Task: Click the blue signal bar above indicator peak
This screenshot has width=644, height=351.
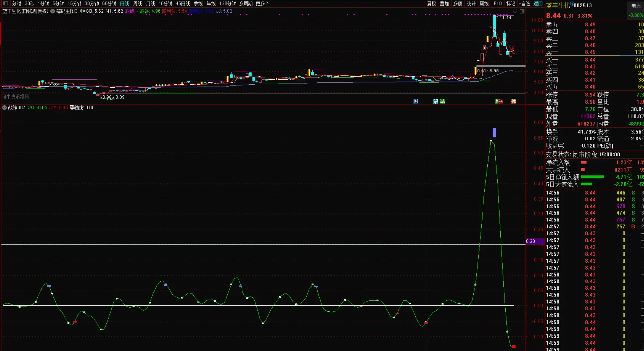Action: point(494,132)
